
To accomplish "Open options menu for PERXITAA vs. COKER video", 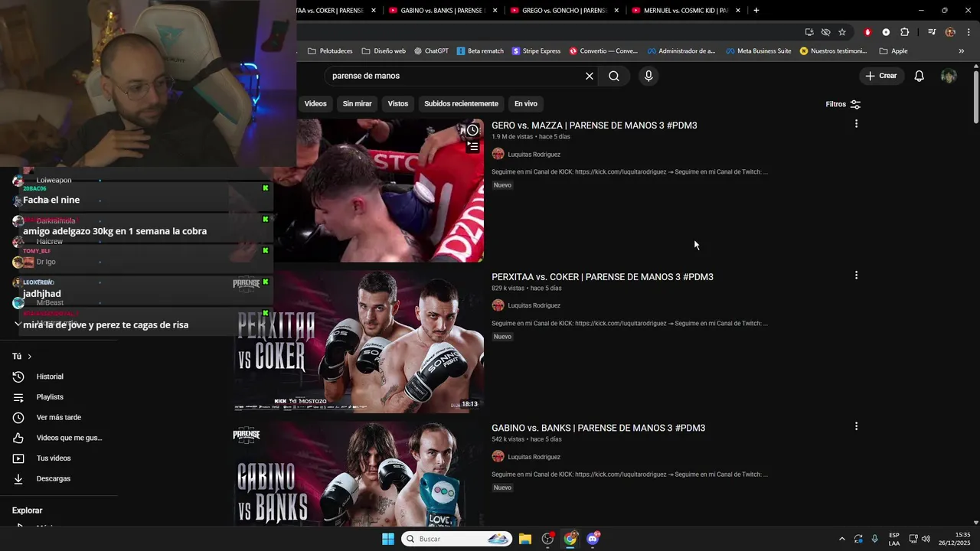I will tap(856, 275).
